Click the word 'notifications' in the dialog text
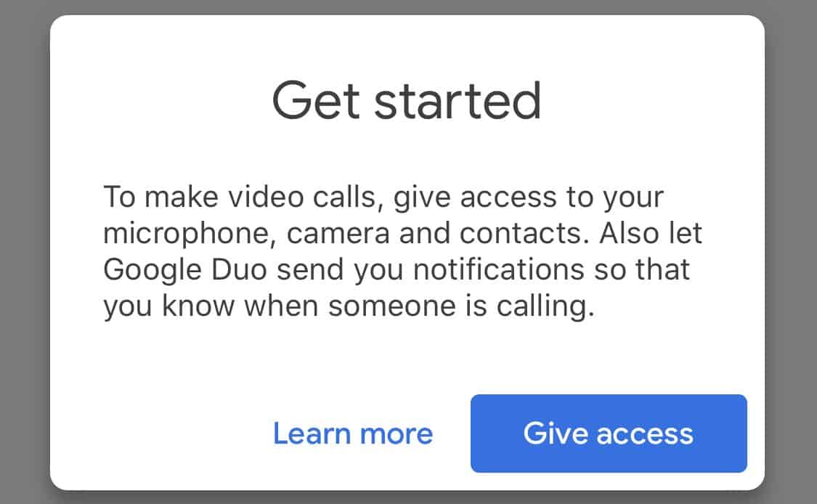This screenshot has width=817, height=504. click(499, 269)
